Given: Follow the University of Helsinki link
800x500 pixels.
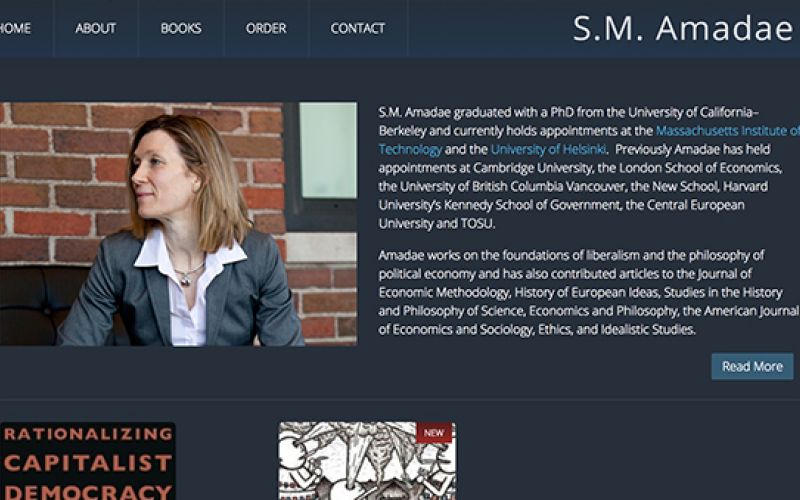Looking at the screenshot, I should click(548, 149).
